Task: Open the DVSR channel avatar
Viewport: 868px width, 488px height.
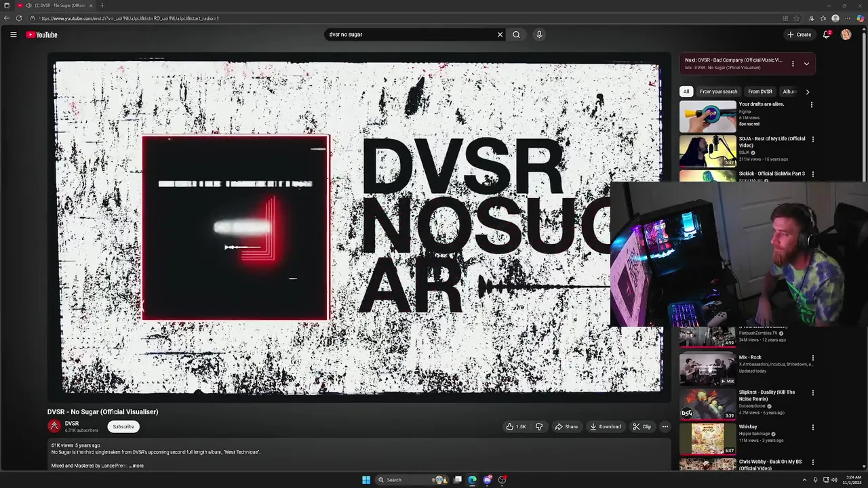Action: [54, 426]
